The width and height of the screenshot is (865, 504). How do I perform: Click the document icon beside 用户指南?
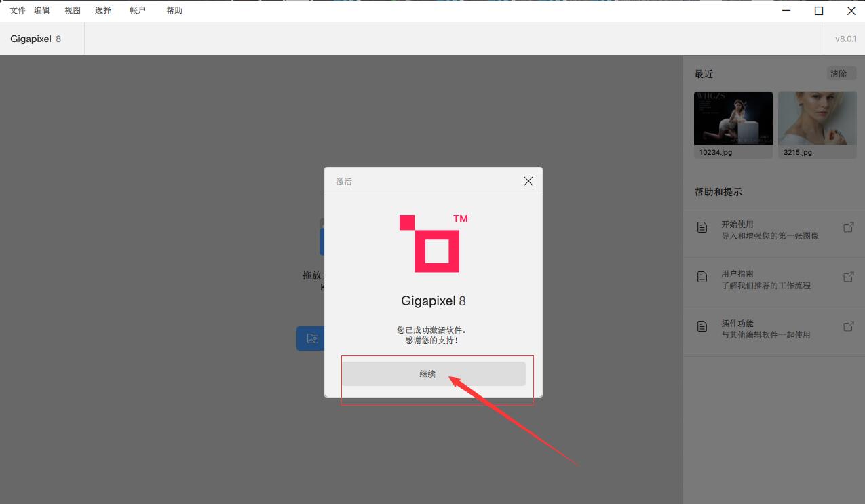(702, 277)
